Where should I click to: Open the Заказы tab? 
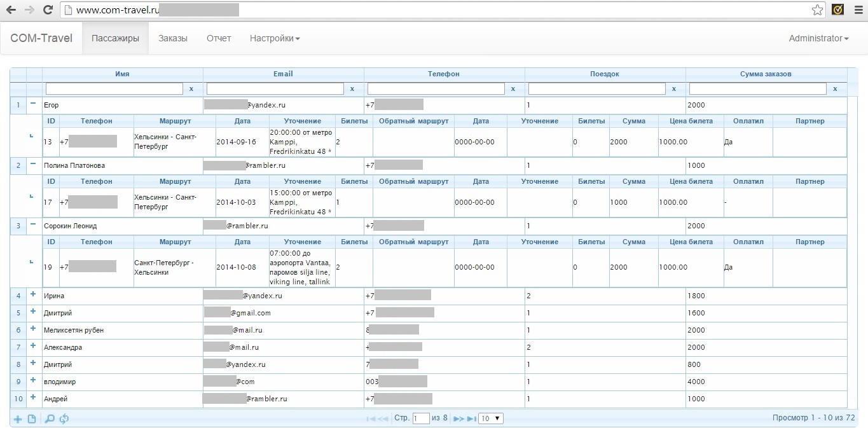point(173,38)
